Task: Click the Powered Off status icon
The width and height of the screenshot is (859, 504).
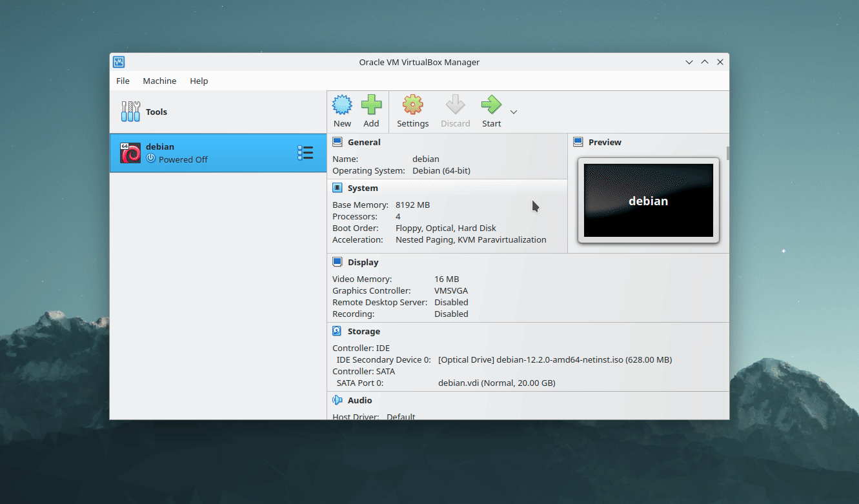Action: pos(151,159)
